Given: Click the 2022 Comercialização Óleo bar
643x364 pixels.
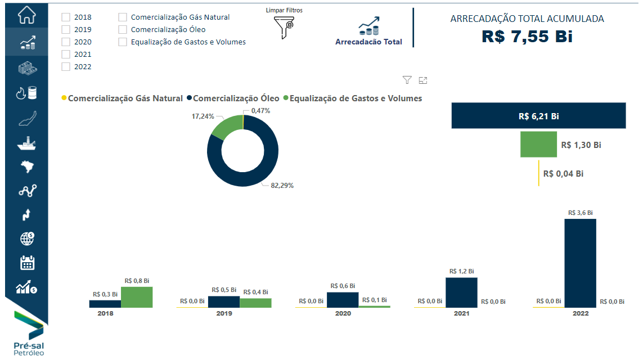Looking at the screenshot, I should point(580,262).
